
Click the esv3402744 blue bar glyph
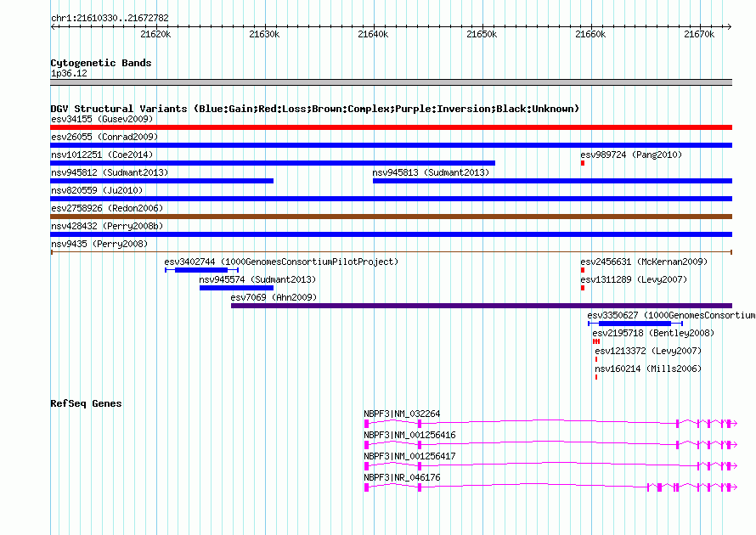coord(201,270)
